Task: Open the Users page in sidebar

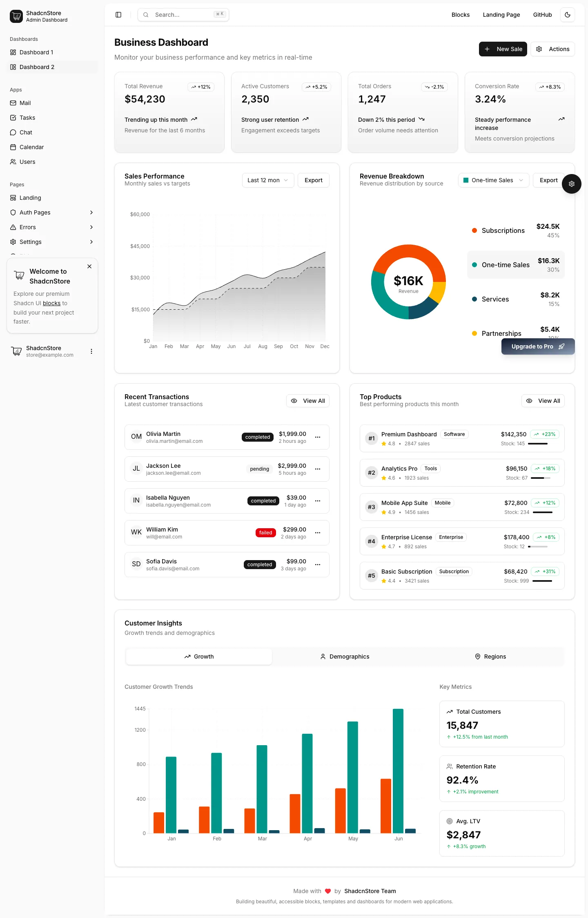Action: (52, 162)
